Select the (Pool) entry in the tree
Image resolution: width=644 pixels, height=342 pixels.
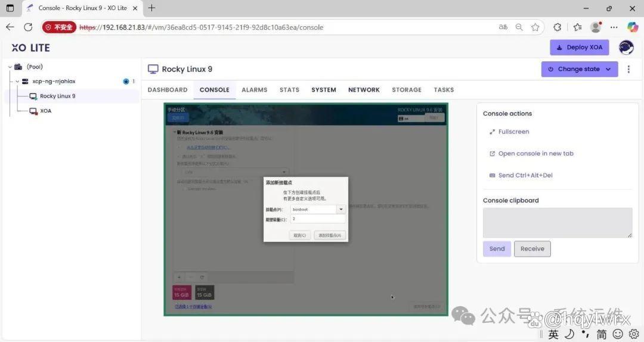click(35, 67)
